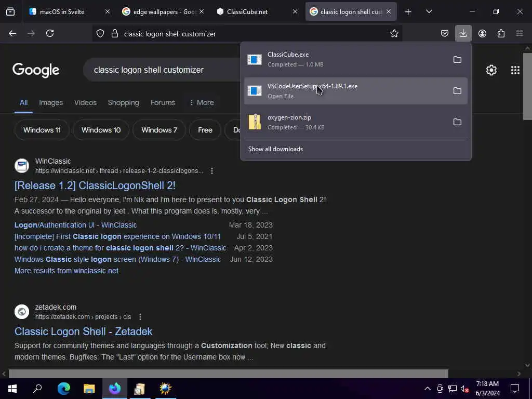Image resolution: width=532 pixels, height=399 pixels.
Task: Go back to previous page
Action: click(12, 33)
